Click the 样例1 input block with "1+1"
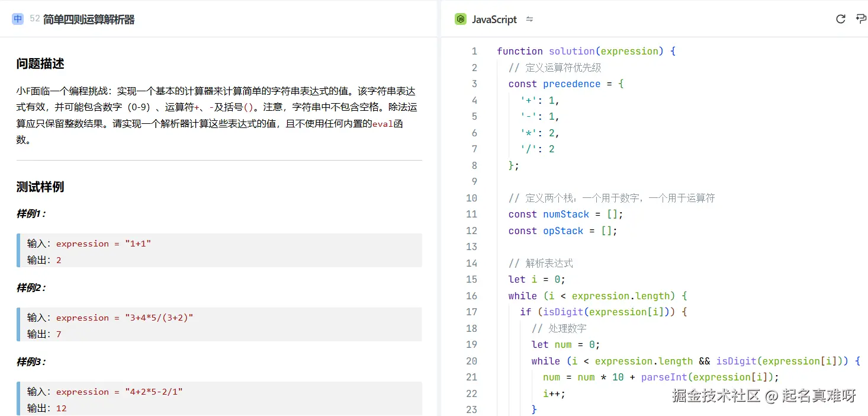This screenshot has width=868, height=416. pyautogui.click(x=219, y=250)
